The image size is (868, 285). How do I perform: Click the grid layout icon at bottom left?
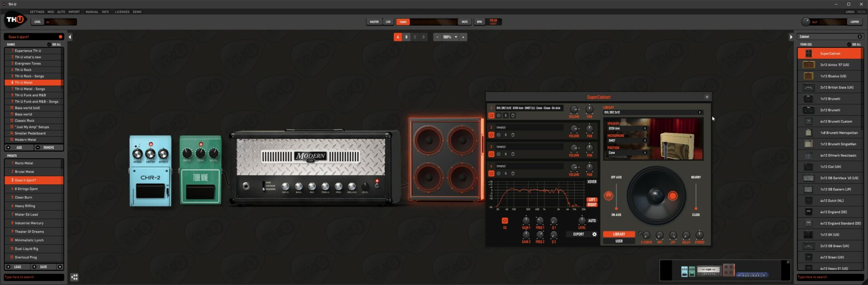tap(75, 277)
